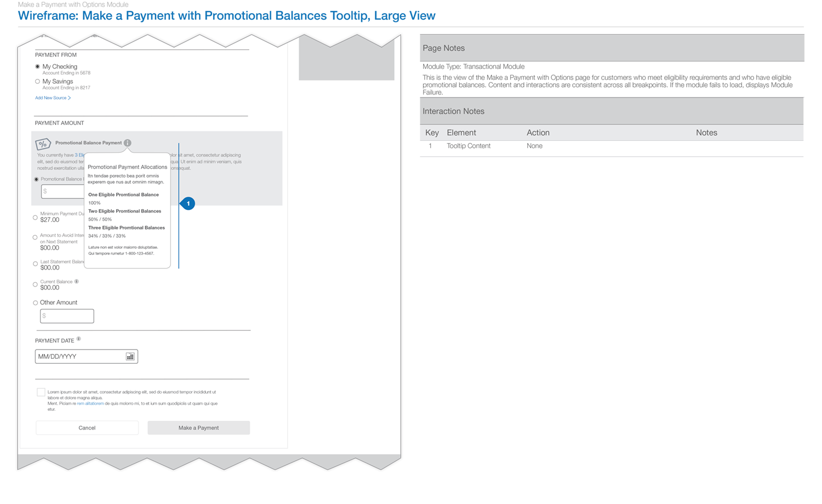Click the Make a Payment button
Screen dimensions: 822x504
[x=198, y=428]
